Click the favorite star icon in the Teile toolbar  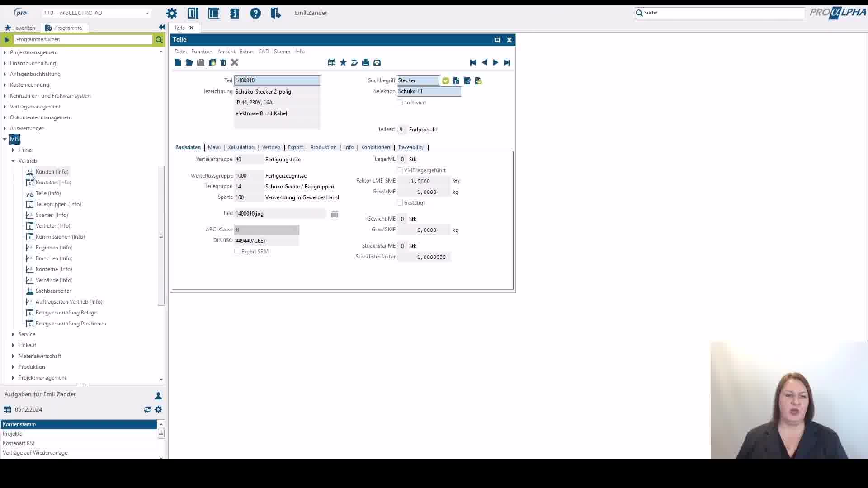pos(343,63)
